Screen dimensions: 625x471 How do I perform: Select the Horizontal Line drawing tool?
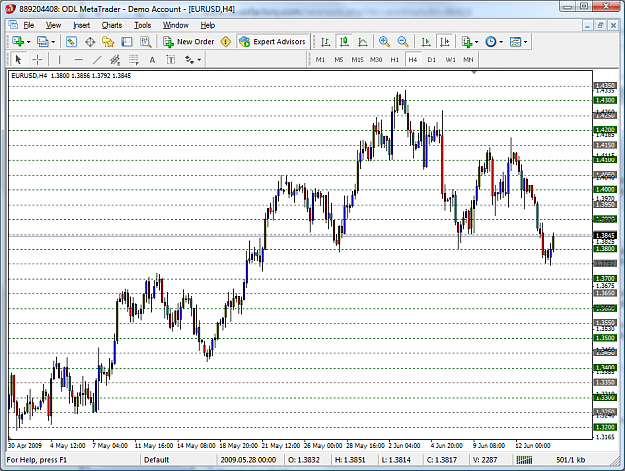[79, 60]
